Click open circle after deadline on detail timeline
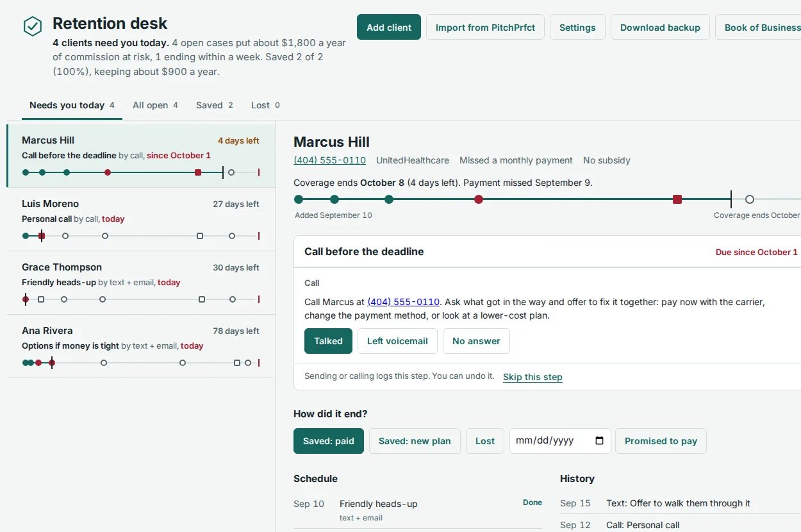 coord(750,199)
